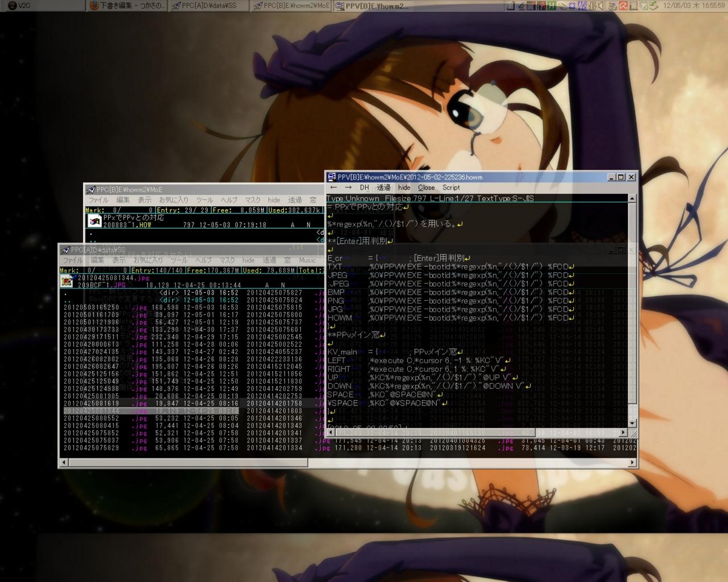Click Entry:140/140 status in PPC[A]
This screenshot has width=728, height=582.
point(158,270)
